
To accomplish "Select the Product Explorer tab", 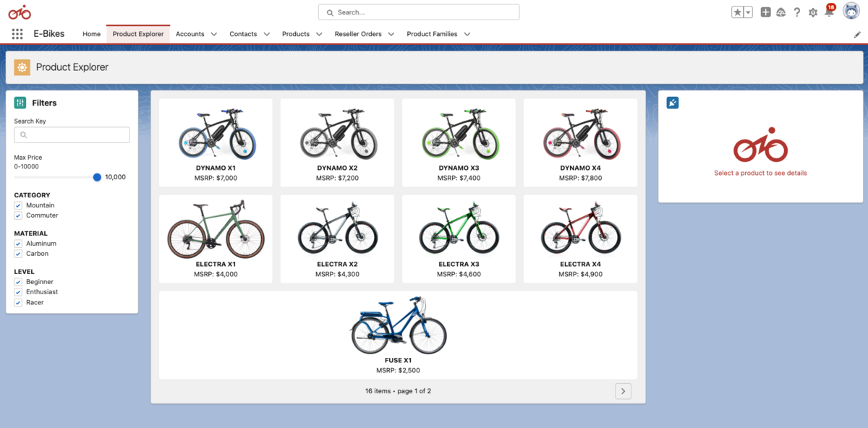I will (138, 34).
